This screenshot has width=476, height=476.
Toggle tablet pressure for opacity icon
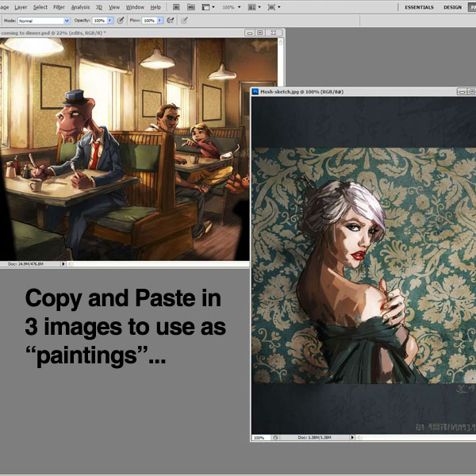point(121,21)
